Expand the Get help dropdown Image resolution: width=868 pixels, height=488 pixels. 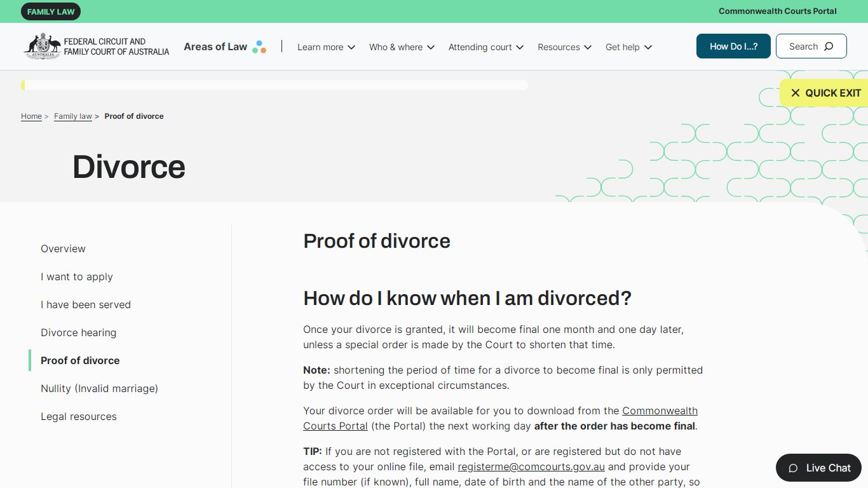(x=628, y=47)
